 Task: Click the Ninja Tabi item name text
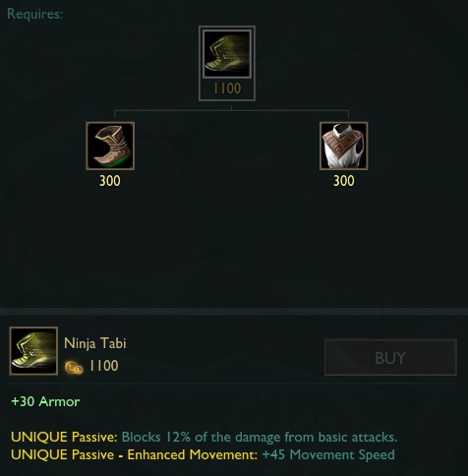[x=95, y=343]
